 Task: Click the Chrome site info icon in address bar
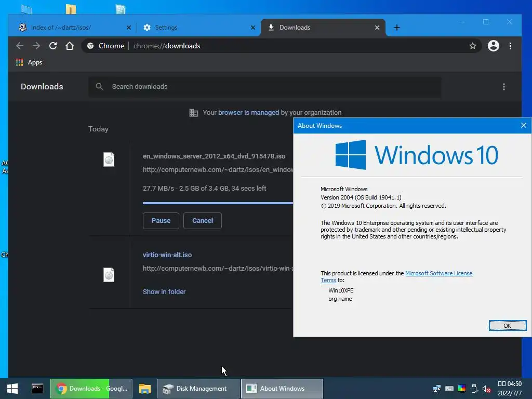[90, 46]
